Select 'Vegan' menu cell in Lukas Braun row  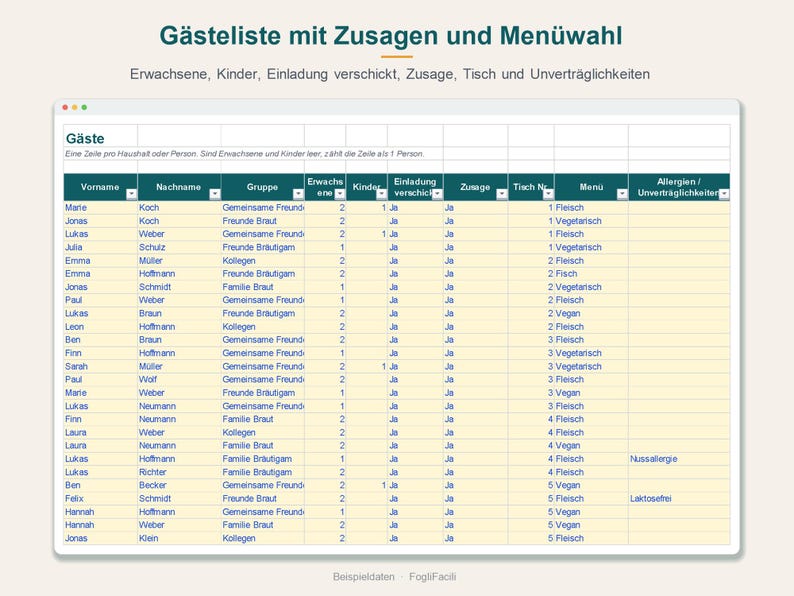pyautogui.click(x=591, y=313)
